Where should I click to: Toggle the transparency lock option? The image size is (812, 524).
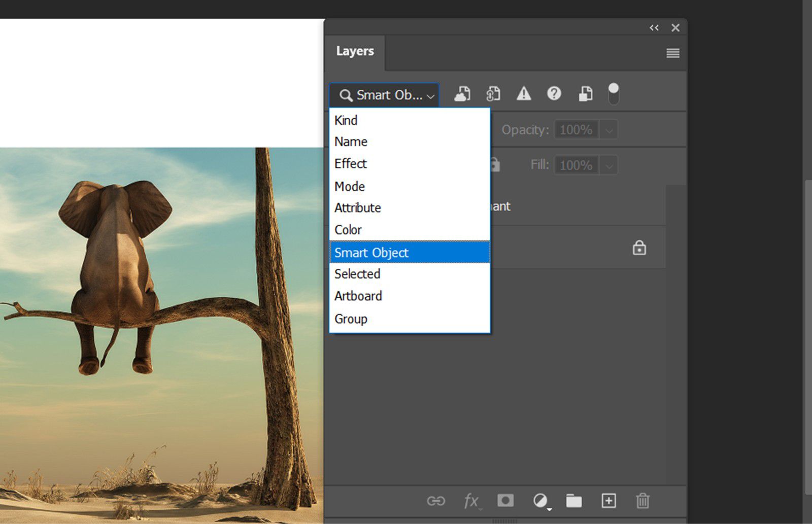click(494, 165)
